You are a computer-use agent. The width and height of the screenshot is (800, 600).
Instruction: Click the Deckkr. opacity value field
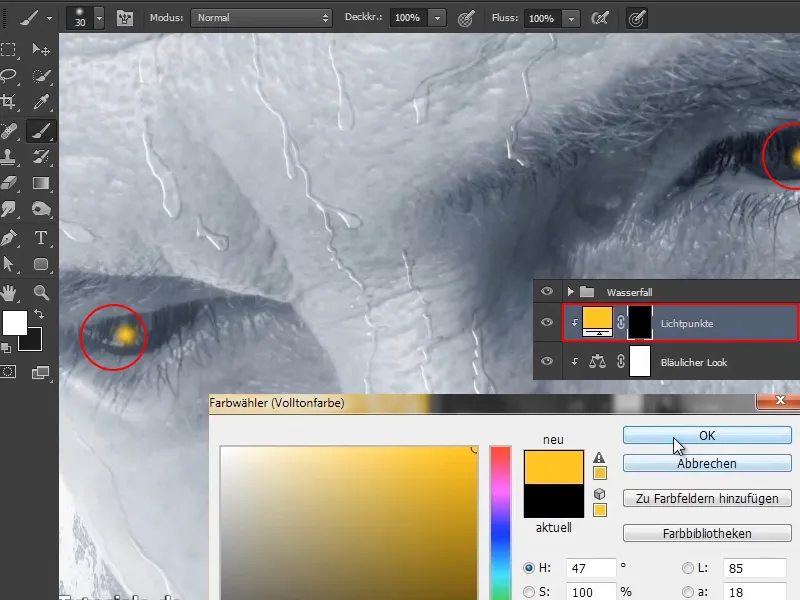(409, 18)
